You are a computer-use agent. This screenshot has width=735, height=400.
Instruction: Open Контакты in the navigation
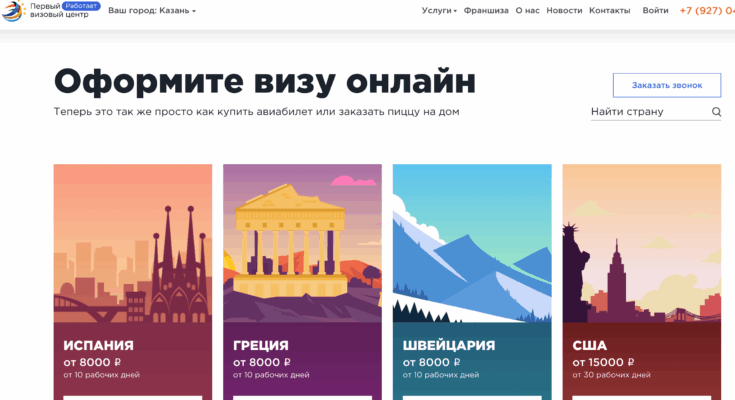(x=609, y=10)
